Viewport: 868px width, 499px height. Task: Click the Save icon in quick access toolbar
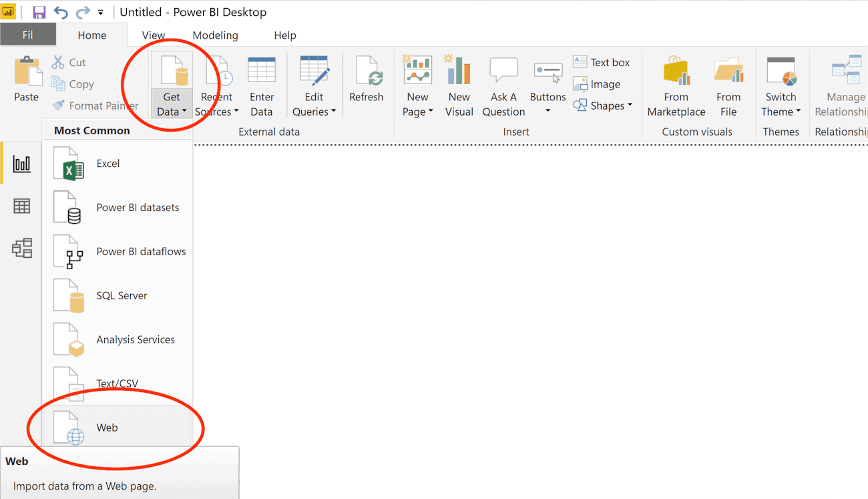[39, 11]
